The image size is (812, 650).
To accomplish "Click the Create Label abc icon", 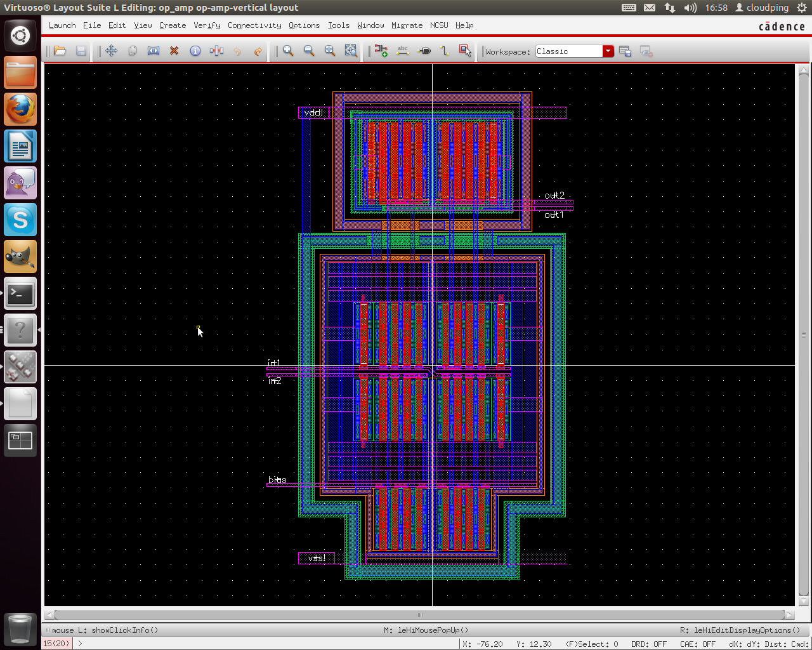I will click(x=403, y=51).
